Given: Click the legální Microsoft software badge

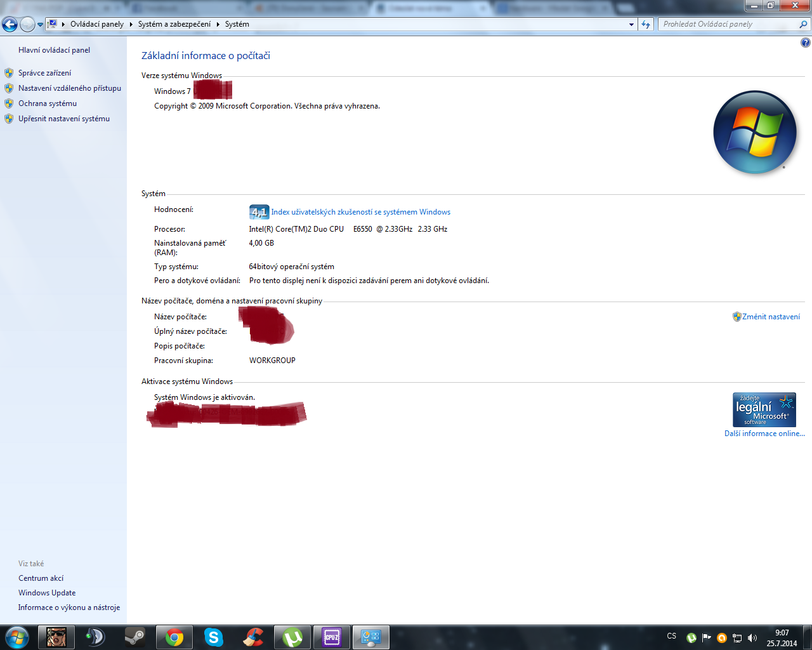Looking at the screenshot, I should [x=764, y=409].
